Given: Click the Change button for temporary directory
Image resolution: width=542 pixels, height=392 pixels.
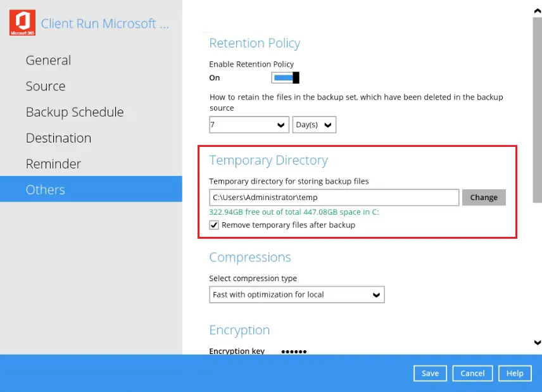Looking at the screenshot, I should [x=484, y=198].
